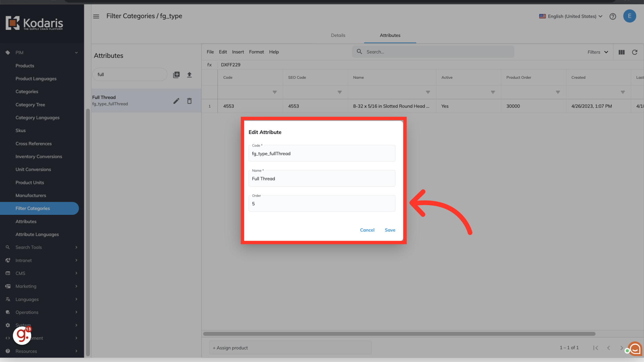This screenshot has width=644, height=362.
Task: Switch to the Details tab
Action: coord(338,36)
